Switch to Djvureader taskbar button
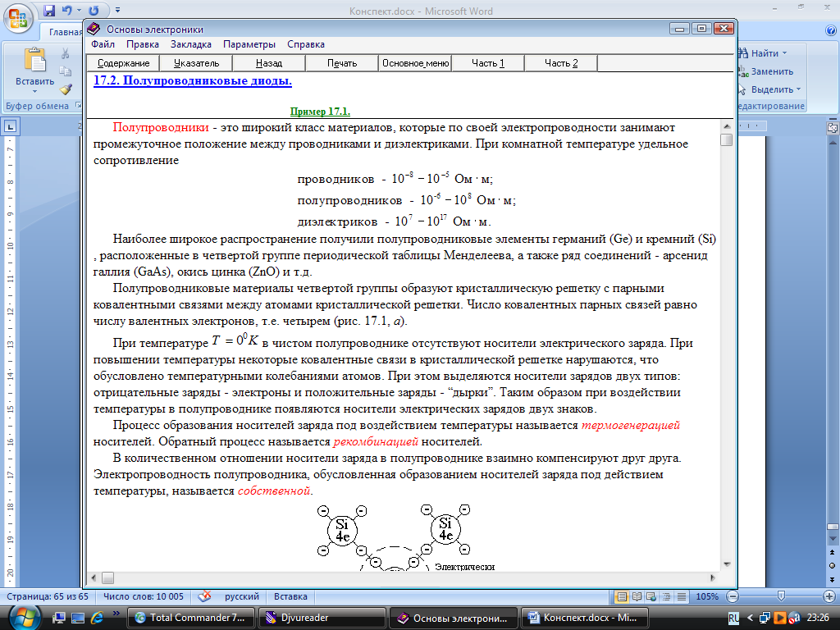Screen dimensions: 840x630 point(322,618)
